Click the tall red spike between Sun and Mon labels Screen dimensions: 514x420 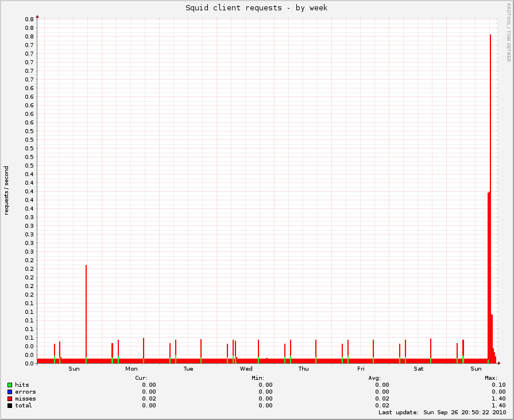coord(86,312)
